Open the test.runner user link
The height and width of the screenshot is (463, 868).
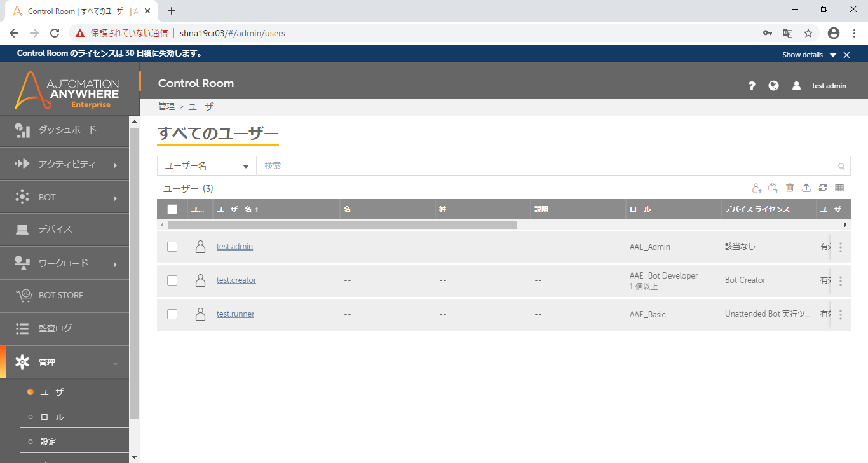click(x=235, y=314)
